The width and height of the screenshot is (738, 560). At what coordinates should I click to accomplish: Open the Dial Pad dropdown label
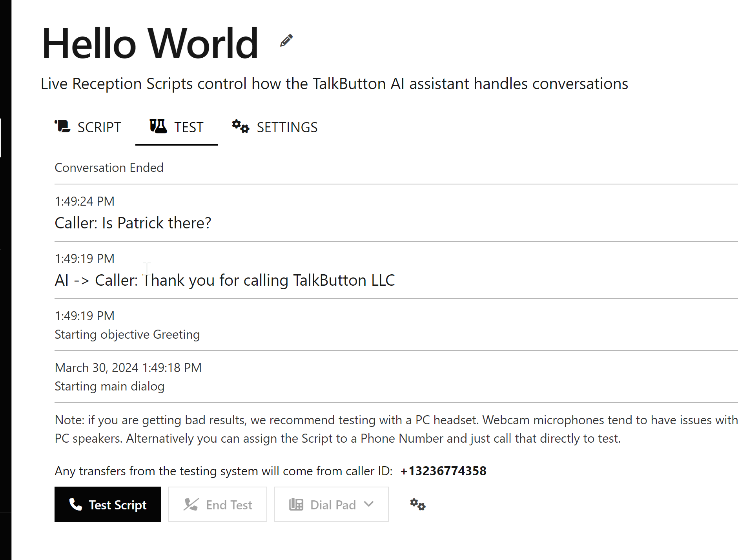[x=333, y=505]
